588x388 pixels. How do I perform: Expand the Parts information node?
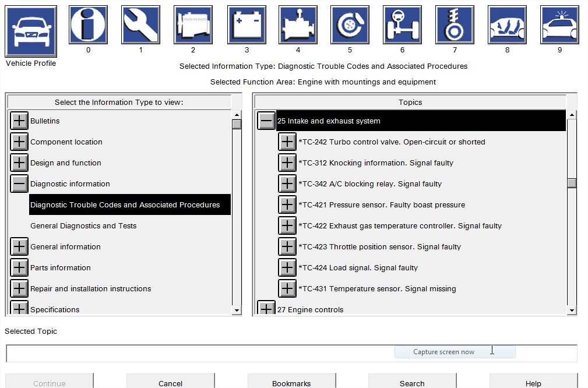coord(19,267)
